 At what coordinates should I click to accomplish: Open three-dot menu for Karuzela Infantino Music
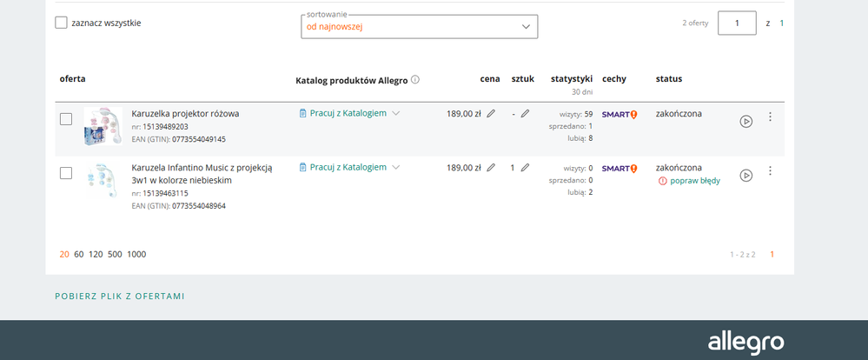[770, 171]
